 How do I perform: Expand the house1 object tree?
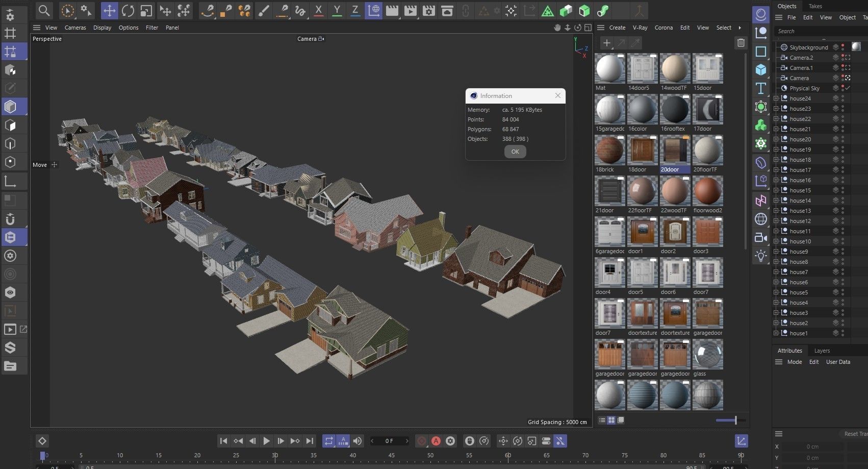click(x=776, y=333)
